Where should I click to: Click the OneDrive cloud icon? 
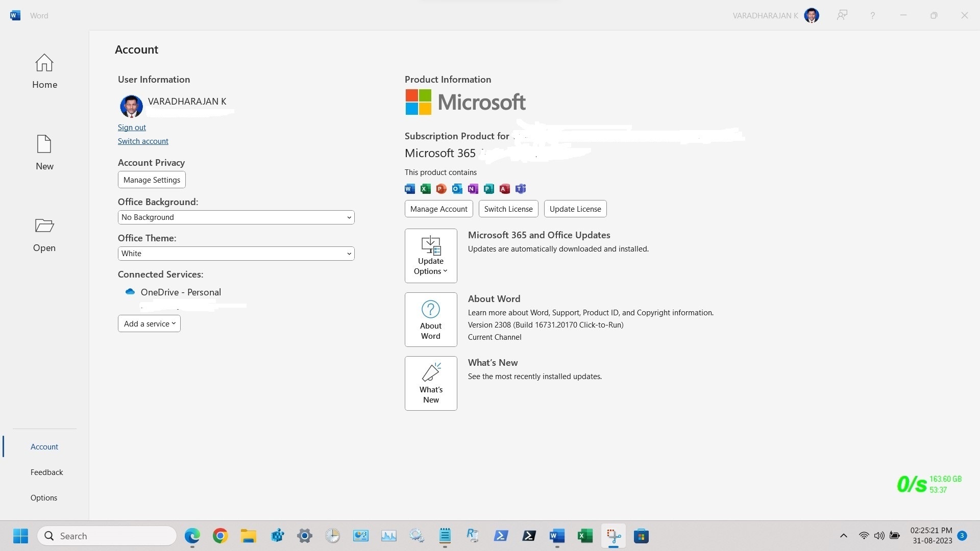(x=130, y=292)
